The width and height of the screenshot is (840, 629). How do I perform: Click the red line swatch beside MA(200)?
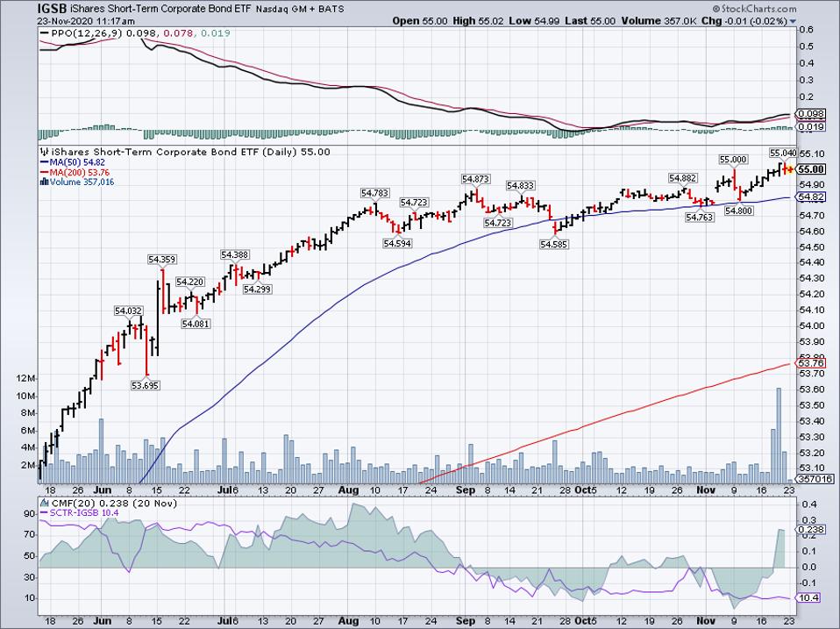tap(45, 173)
